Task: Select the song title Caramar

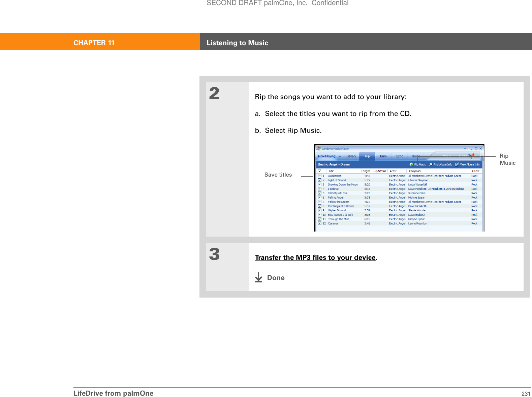Action: pos(333,223)
